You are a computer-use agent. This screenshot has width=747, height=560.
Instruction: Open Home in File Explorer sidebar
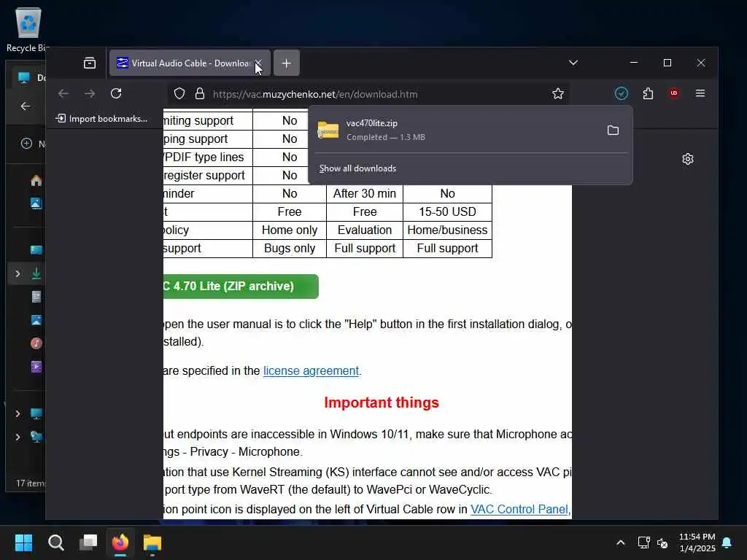click(x=36, y=181)
